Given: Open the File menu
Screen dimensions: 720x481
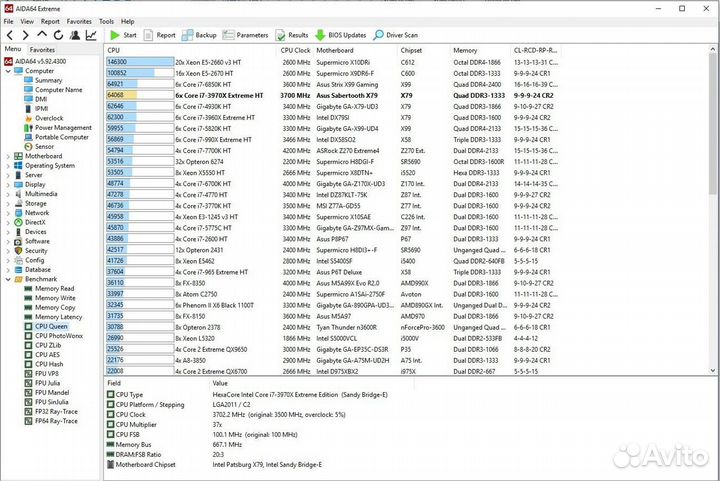Looking at the screenshot, I should pyautogui.click(x=8, y=21).
